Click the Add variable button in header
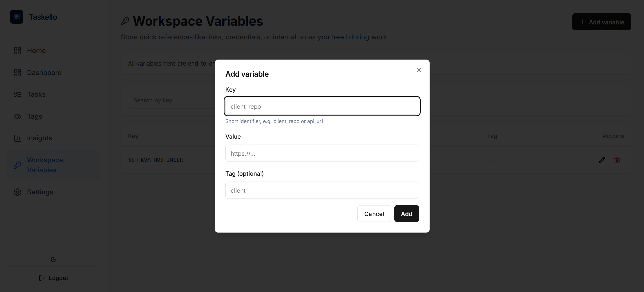644x292 pixels. [601, 22]
